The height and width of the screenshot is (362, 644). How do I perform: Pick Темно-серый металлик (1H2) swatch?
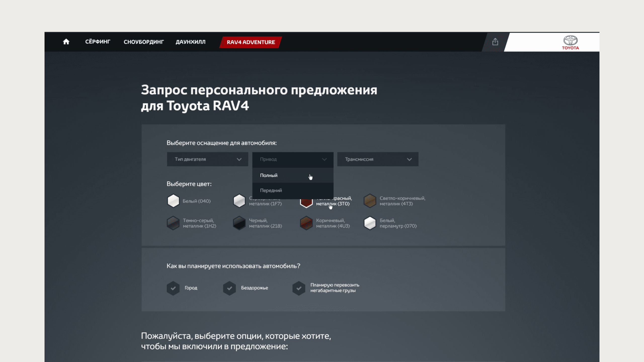(x=173, y=223)
